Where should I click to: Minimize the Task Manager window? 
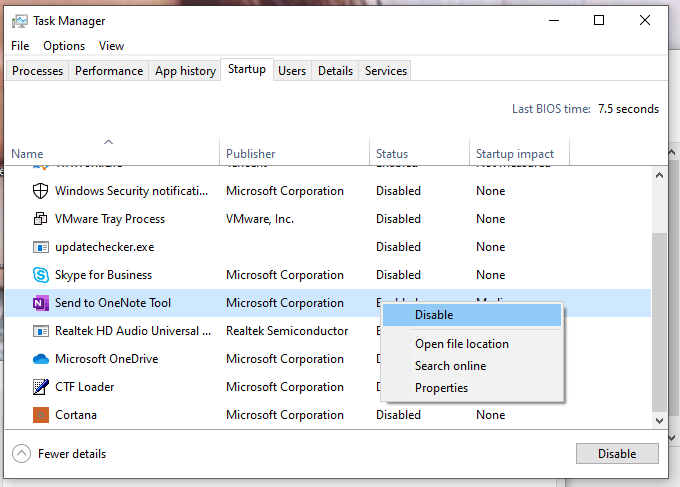[x=554, y=20]
